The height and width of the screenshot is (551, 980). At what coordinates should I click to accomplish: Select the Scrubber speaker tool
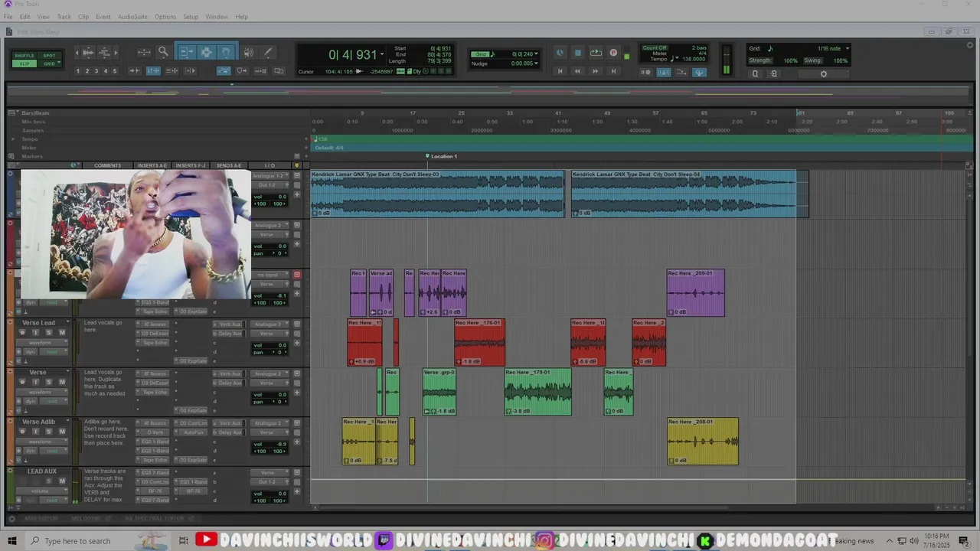coord(248,52)
